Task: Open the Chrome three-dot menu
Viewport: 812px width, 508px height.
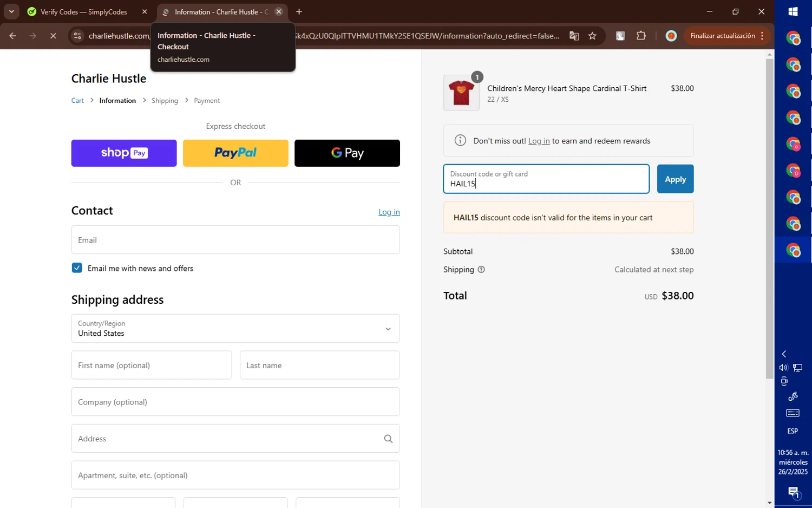Action: pyautogui.click(x=762, y=36)
